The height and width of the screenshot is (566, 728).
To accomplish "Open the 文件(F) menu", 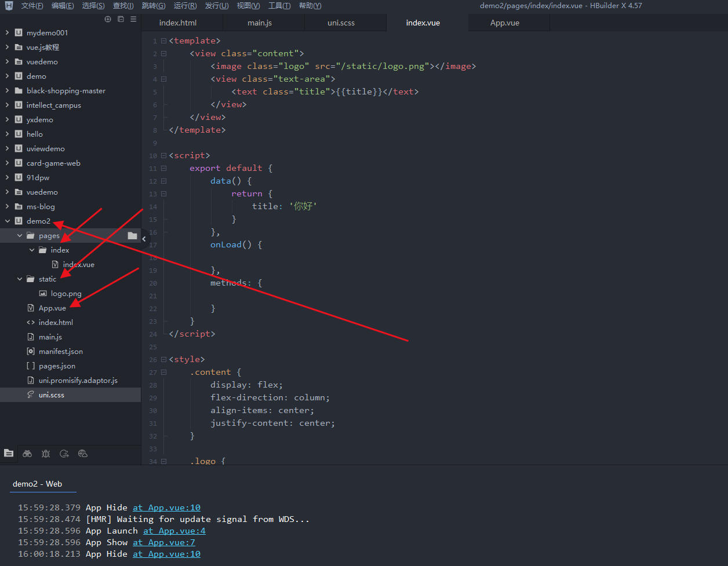I will [x=32, y=6].
